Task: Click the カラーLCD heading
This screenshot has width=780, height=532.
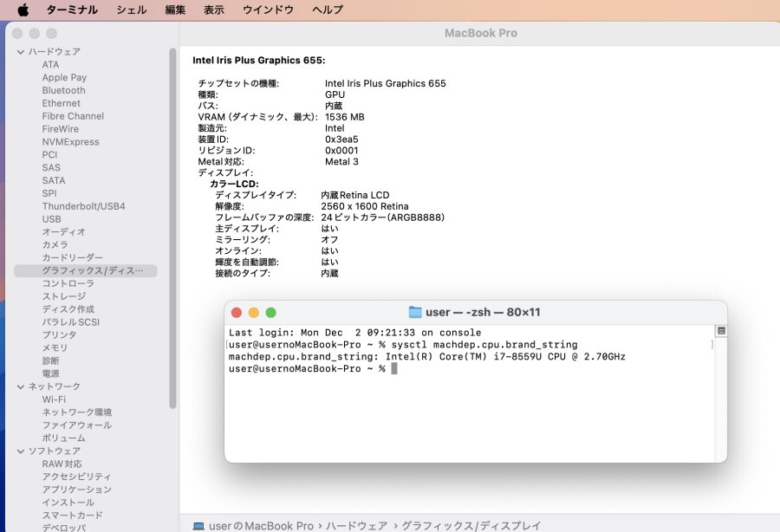Action: coord(234,184)
